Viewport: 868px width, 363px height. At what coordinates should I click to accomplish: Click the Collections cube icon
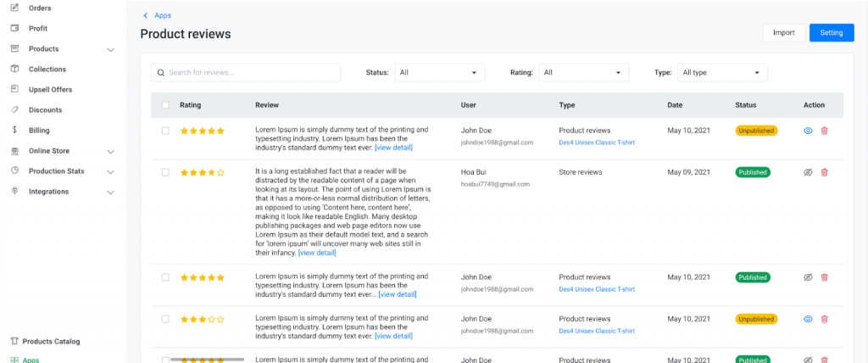[15, 70]
